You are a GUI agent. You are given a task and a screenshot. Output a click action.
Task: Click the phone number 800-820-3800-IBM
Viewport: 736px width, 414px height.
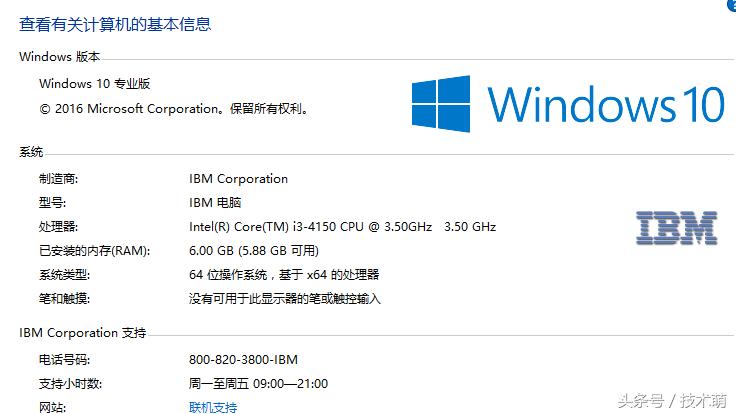243,360
